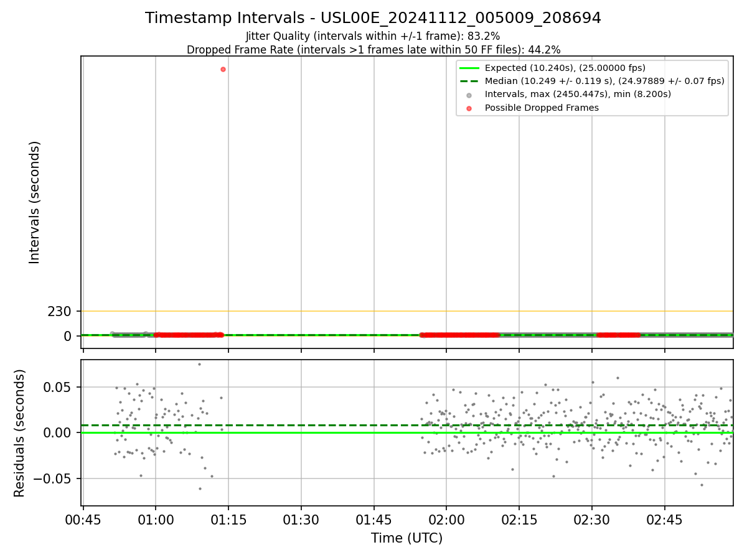Click the x-axis tick label "00:45"
Viewport: 747px width, 560px height.
click(83, 519)
